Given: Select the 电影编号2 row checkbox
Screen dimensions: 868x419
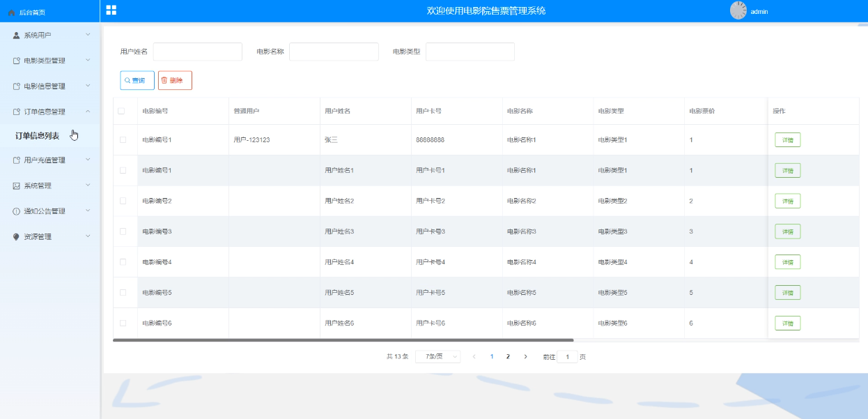Looking at the screenshot, I should click(123, 201).
